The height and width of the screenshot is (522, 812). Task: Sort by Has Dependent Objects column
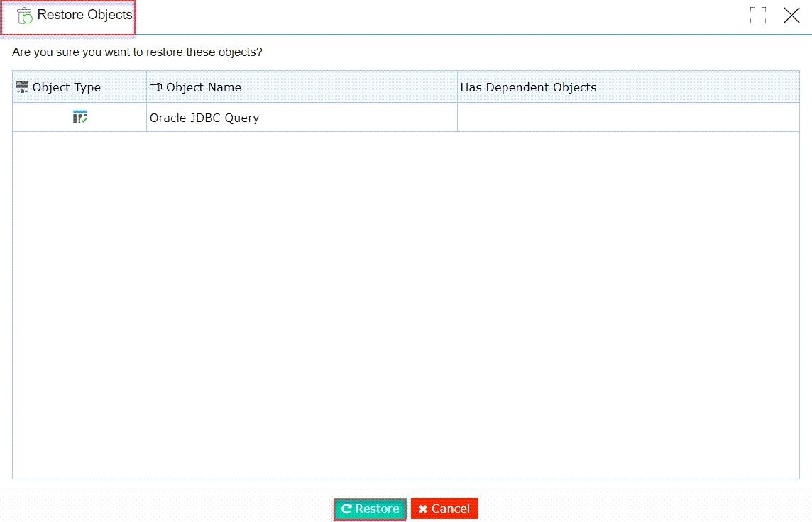pyautogui.click(x=528, y=87)
